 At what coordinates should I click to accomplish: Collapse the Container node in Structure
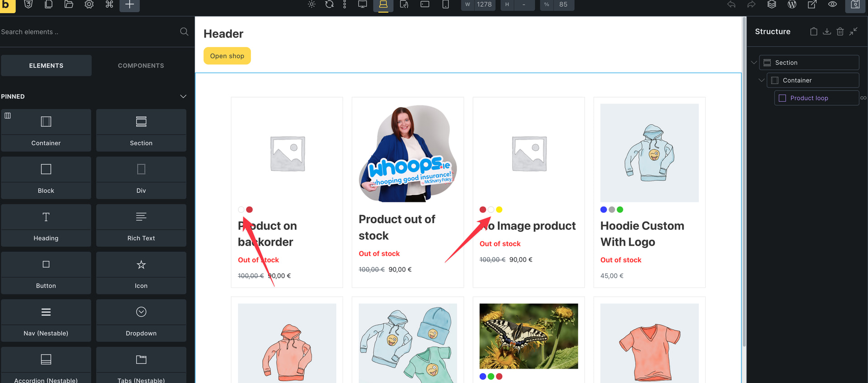click(x=761, y=80)
